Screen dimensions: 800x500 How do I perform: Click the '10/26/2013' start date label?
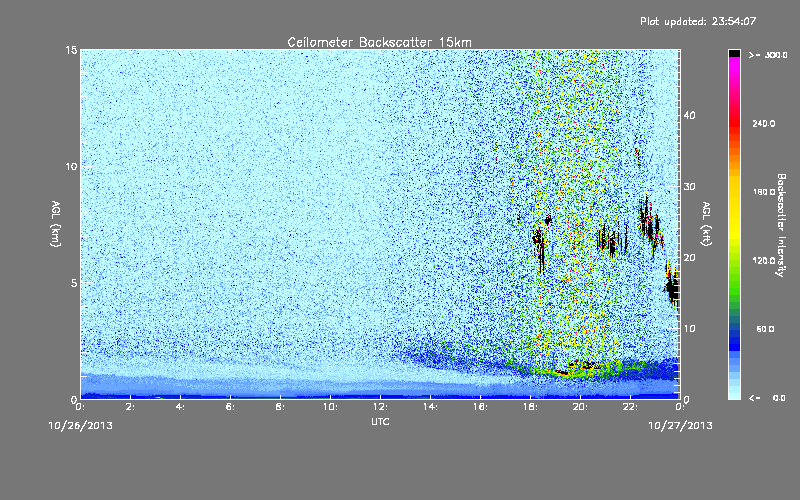(x=81, y=426)
